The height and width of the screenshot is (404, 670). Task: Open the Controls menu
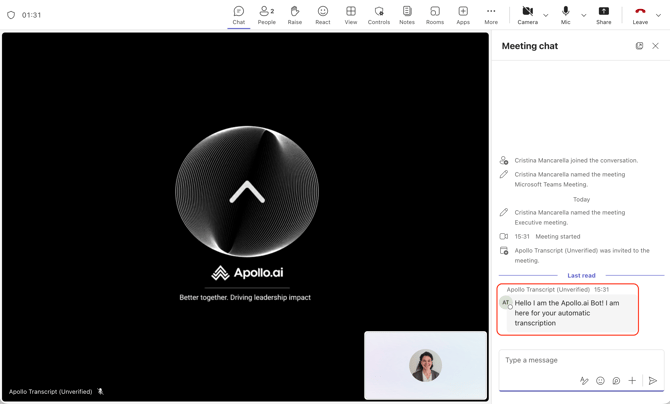pos(379,15)
